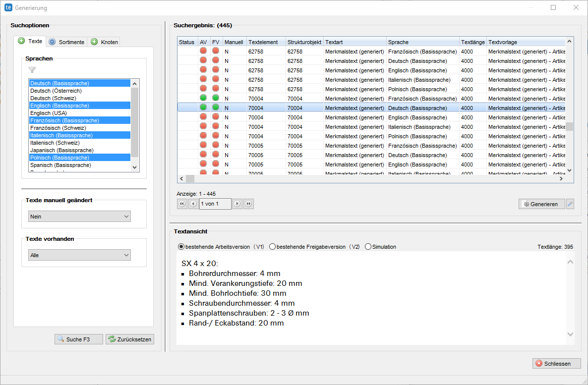Switch to the Knoten tab

coord(105,42)
